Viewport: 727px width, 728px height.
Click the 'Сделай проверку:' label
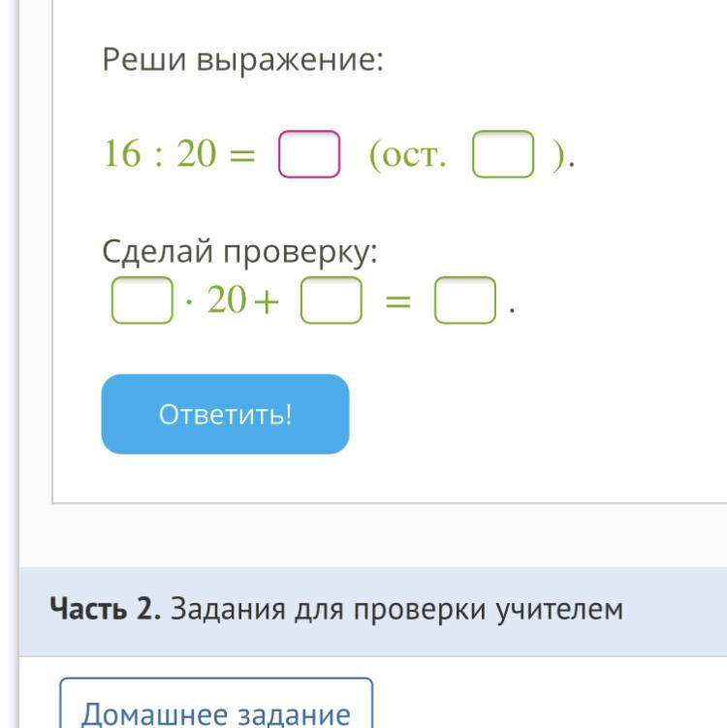pos(239,252)
